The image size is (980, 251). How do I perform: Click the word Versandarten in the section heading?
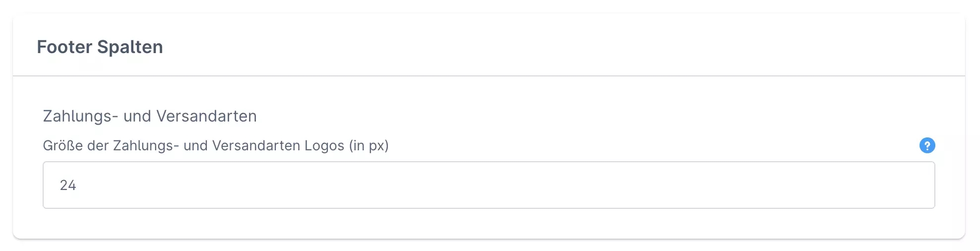(206, 116)
